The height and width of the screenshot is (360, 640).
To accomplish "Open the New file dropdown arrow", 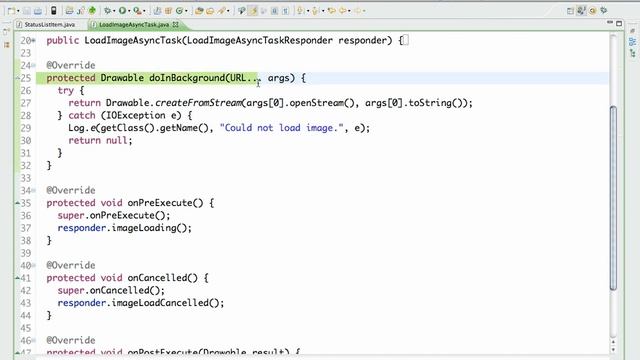I will 18,11.
